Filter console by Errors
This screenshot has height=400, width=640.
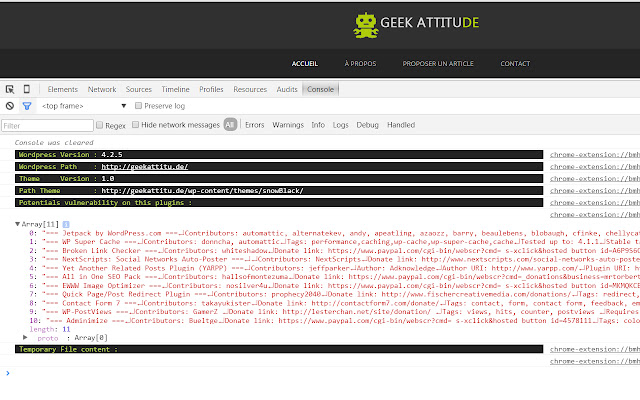pos(255,125)
